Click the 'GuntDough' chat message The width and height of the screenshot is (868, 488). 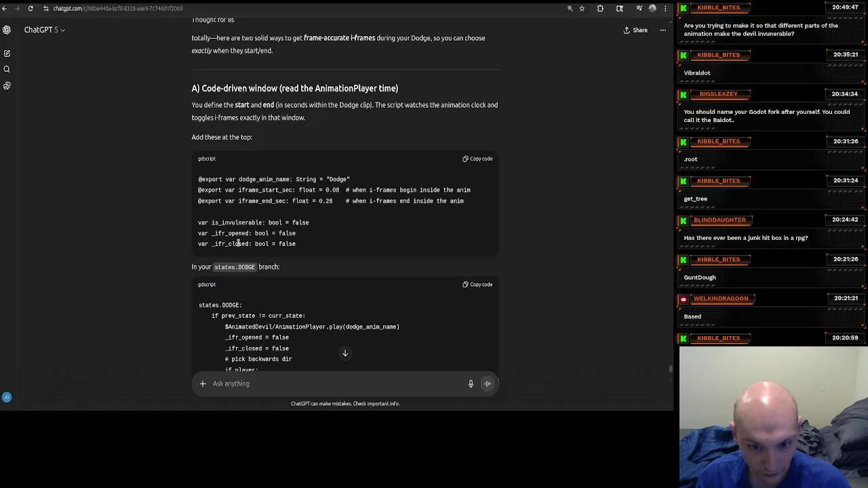tap(700, 278)
